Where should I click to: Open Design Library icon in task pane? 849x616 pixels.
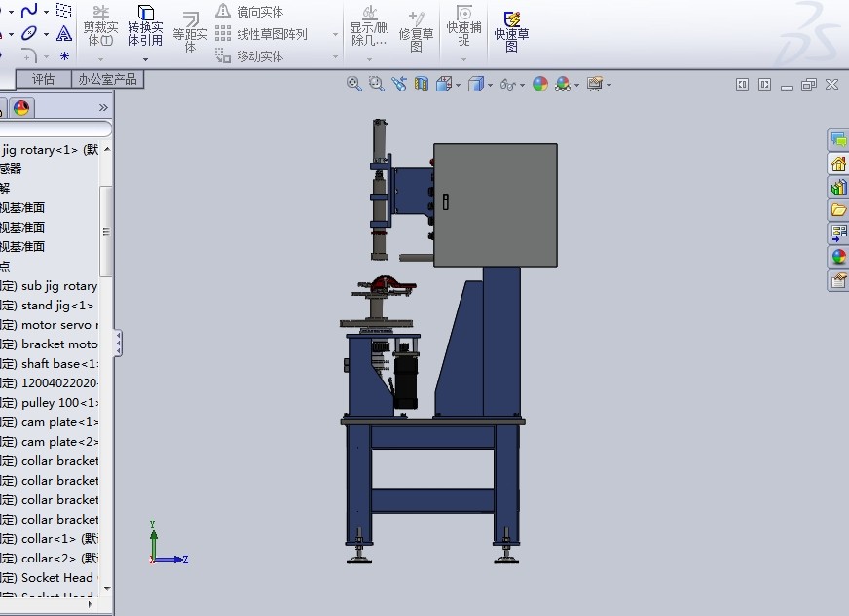click(838, 187)
